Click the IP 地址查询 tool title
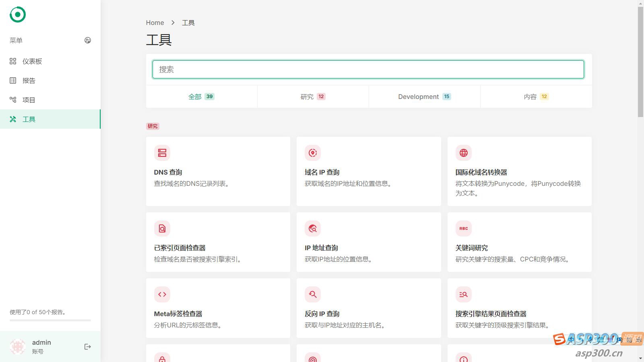 (321, 248)
